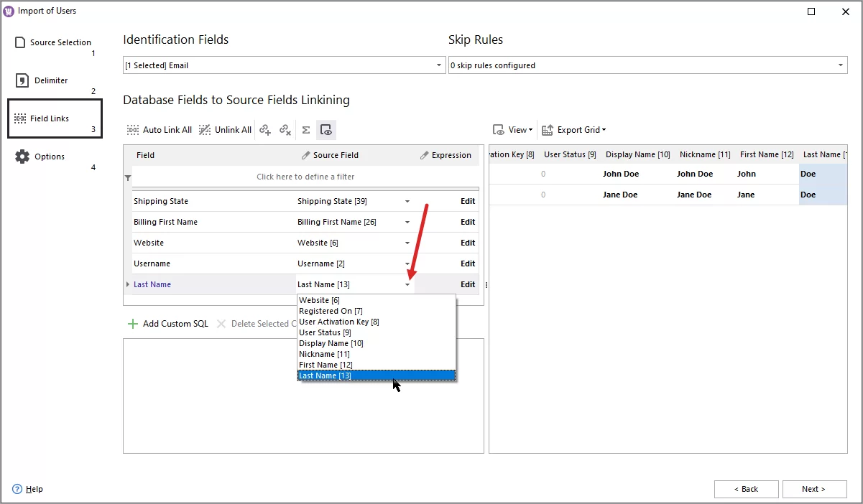Toggle the data preview eye icon
863x504 pixels.
pos(326,130)
